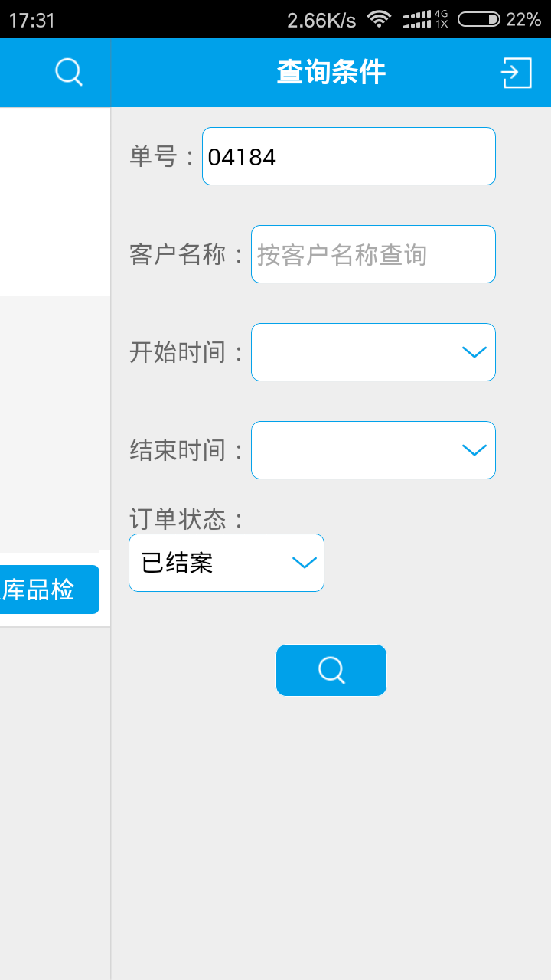Tap the 单号 label
The image size is (551, 980).
(155, 156)
